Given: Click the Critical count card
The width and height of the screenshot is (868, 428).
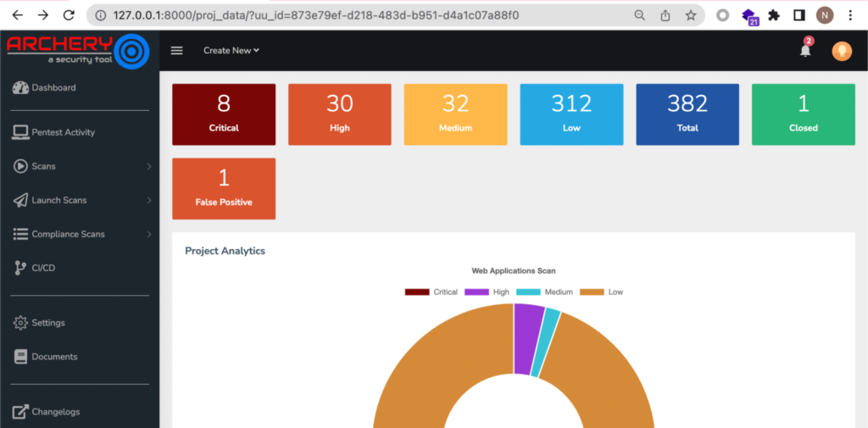Looking at the screenshot, I should pos(224,114).
